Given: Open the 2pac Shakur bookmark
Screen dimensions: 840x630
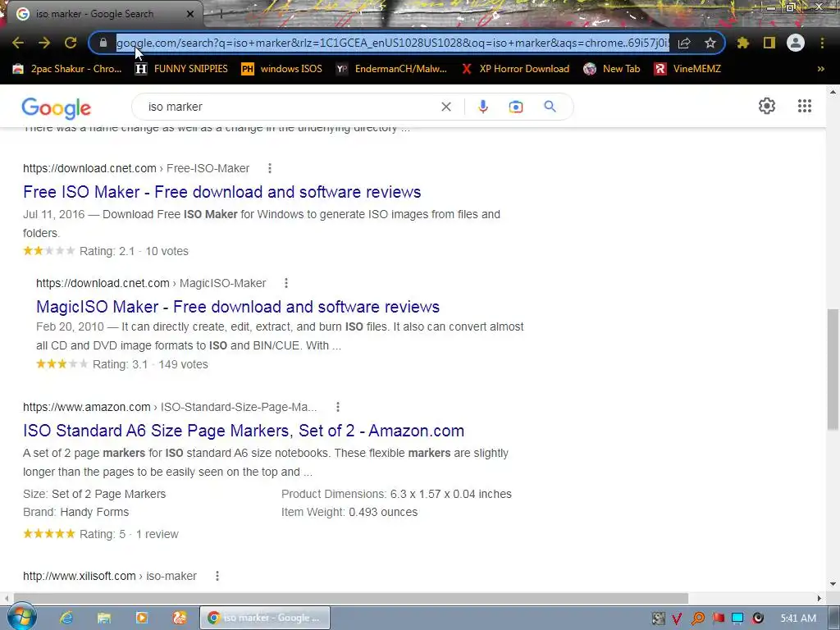Looking at the screenshot, I should (67, 69).
